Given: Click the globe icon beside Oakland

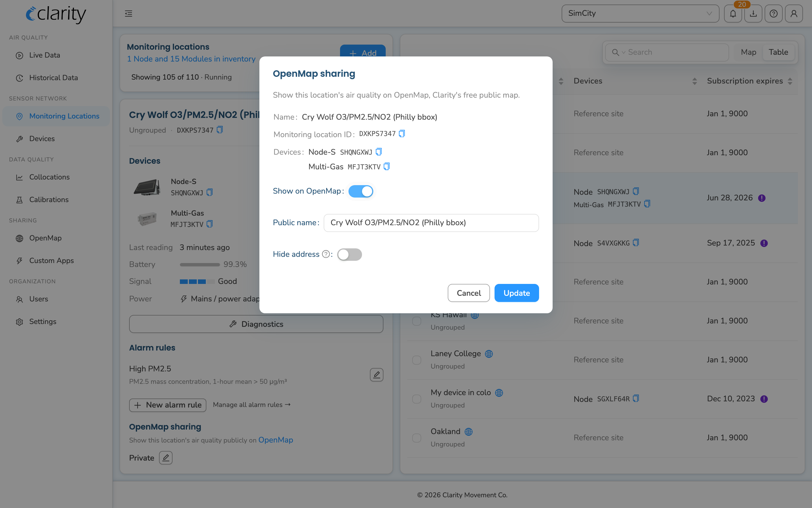Looking at the screenshot, I should click(468, 432).
